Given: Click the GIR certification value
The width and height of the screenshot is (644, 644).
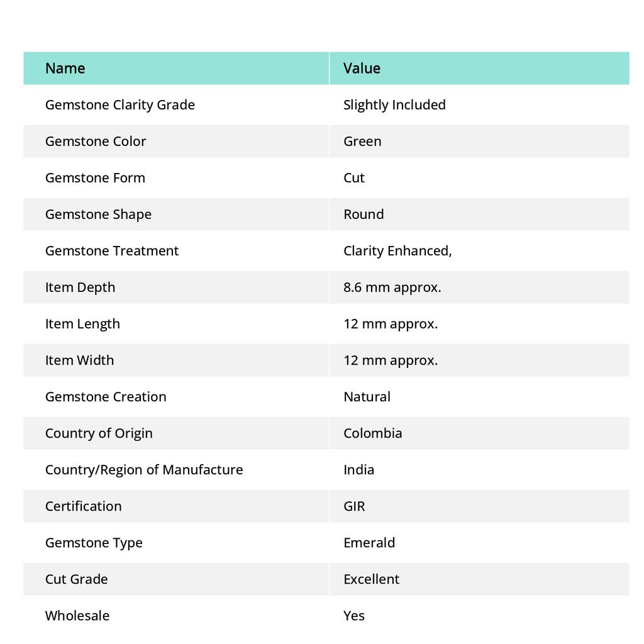Looking at the screenshot, I should click(x=354, y=506).
